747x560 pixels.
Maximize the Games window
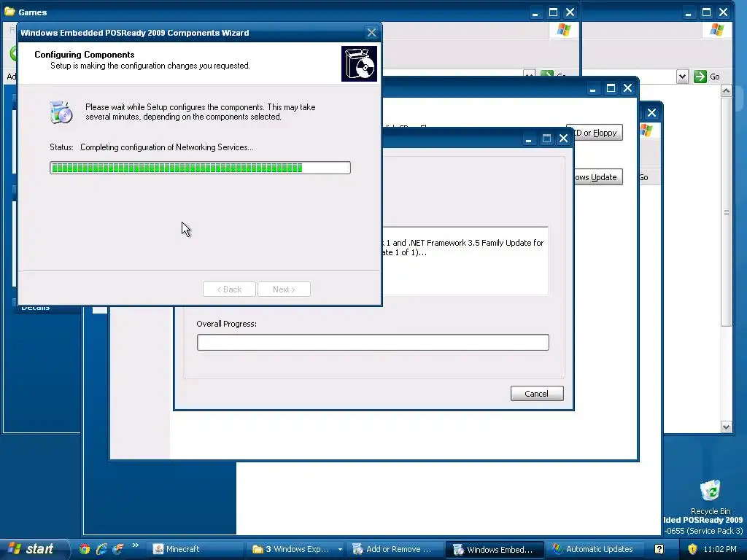pos(553,12)
